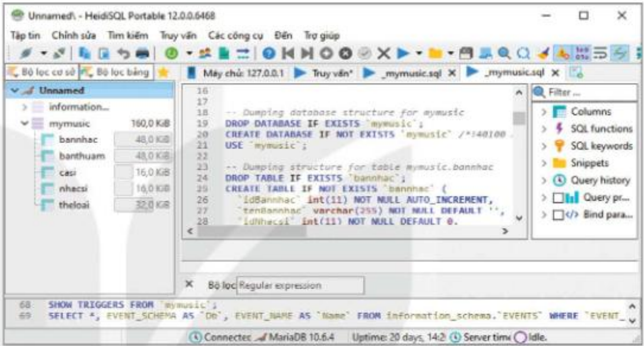
Task: Open dropdown arrow next to run play icon
Action: pyautogui.click(x=419, y=53)
